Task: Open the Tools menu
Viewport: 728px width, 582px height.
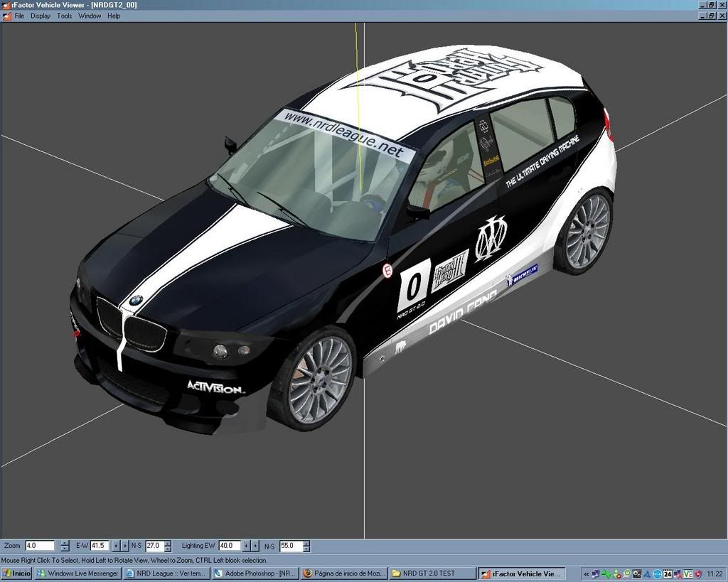Action: pos(64,16)
